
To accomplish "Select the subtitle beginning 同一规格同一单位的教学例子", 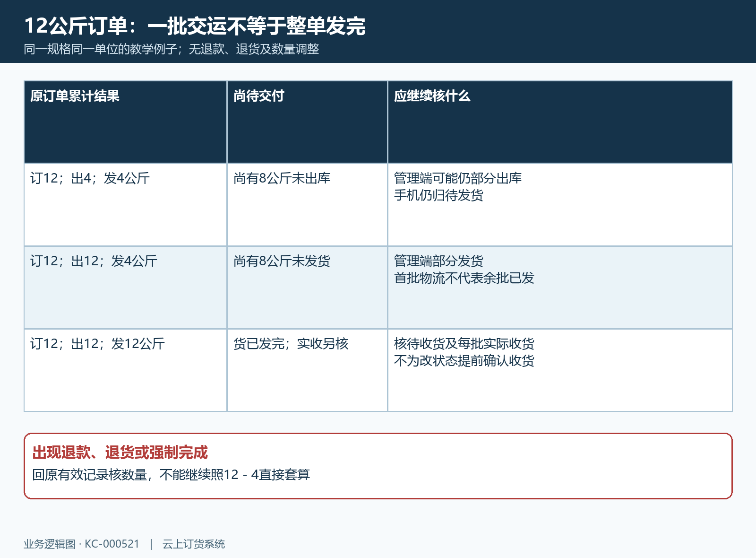I will (x=172, y=49).
